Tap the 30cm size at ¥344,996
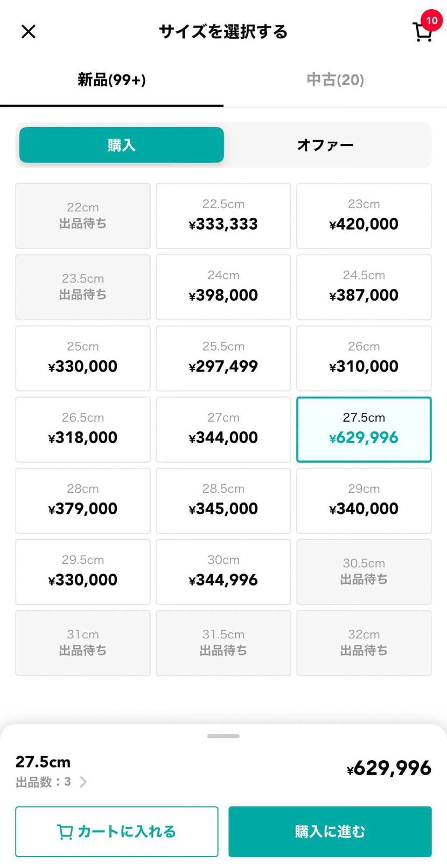This screenshot has width=447, height=868. (x=223, y=572)
